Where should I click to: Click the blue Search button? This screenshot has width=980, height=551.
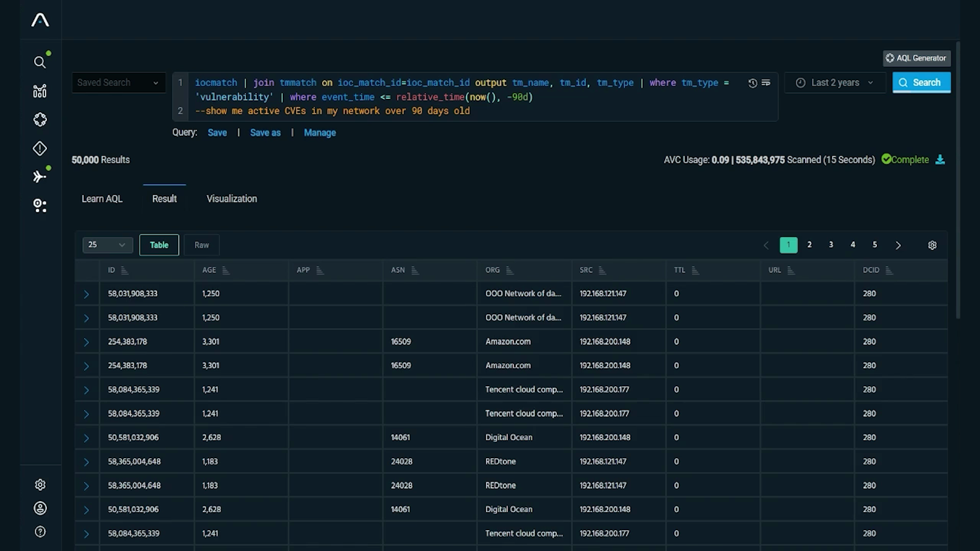(x=921, y=83)
